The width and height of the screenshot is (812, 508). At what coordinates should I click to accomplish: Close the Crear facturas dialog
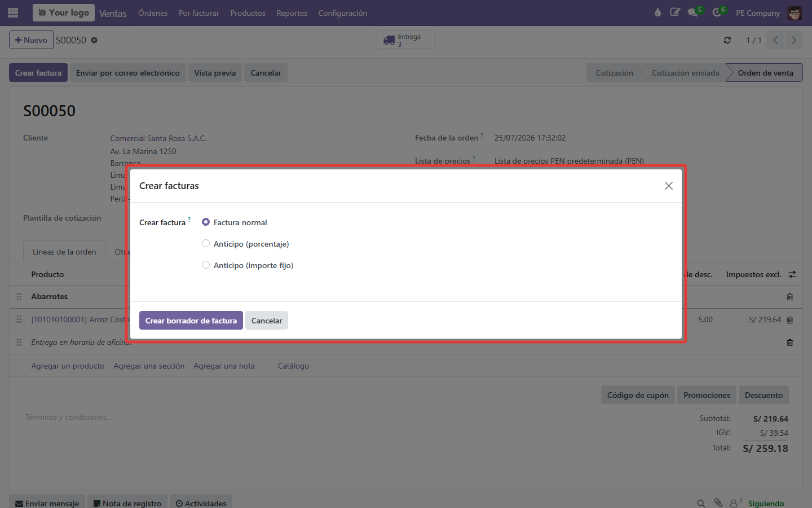click(x=669, y=186)
